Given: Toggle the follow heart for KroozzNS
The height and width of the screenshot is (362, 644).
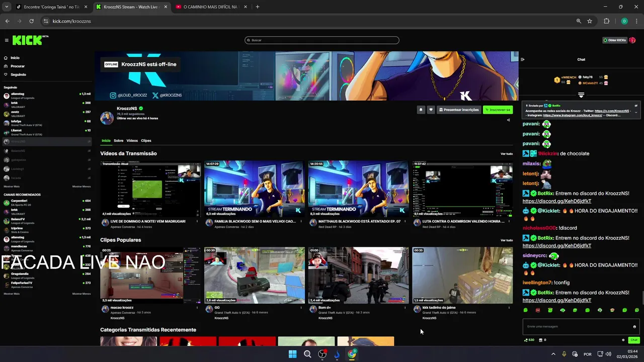Looking at the screenshot, I should (x=431, y=110).
